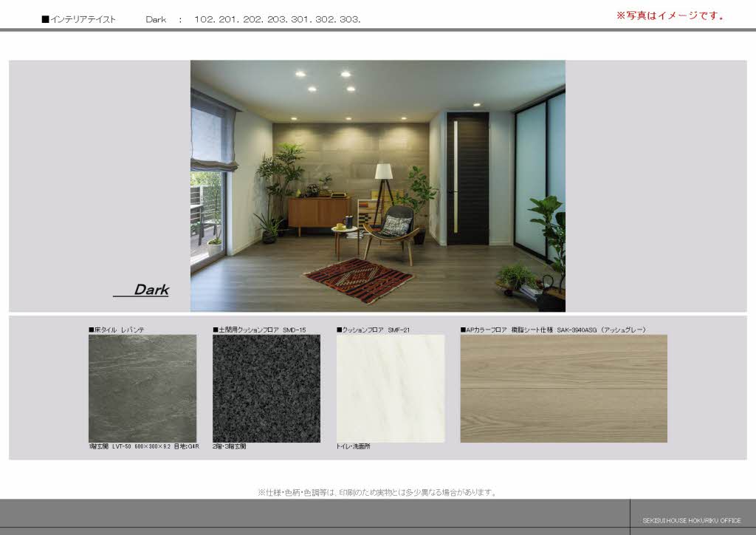Choose the ash gray SAK-3940ASG wood floor swatch

tap(563, 388)
